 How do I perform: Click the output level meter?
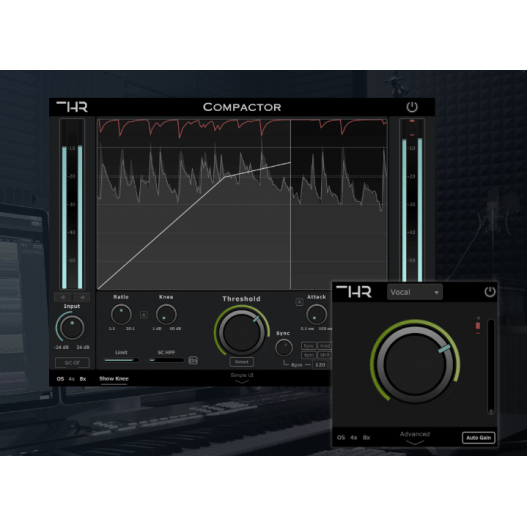(x=412, y=200)
